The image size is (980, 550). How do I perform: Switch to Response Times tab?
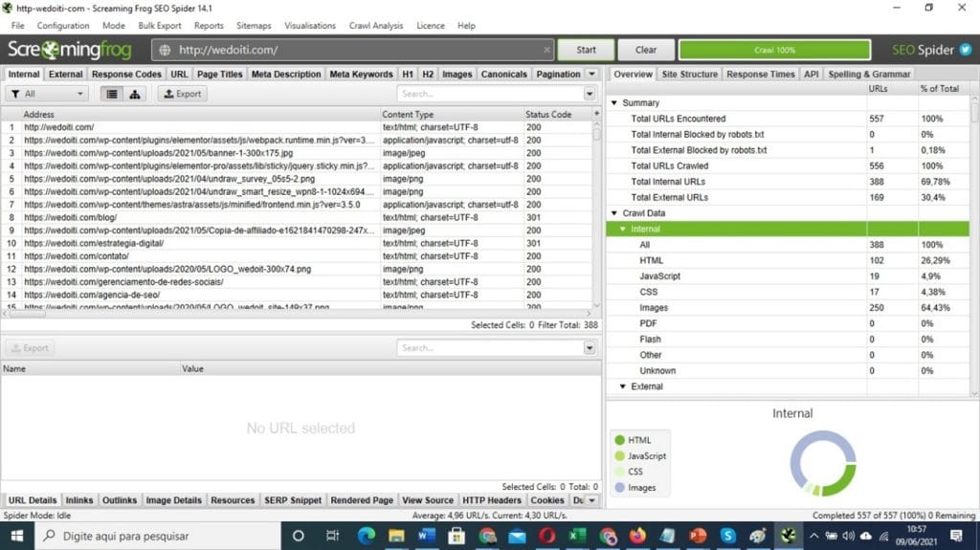[760, 74]
